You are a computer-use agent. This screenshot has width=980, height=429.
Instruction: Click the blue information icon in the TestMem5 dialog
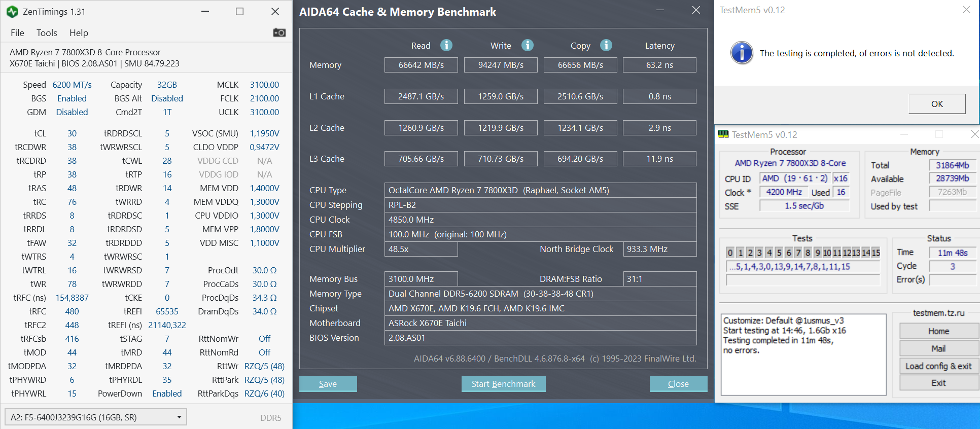point(742,53)
